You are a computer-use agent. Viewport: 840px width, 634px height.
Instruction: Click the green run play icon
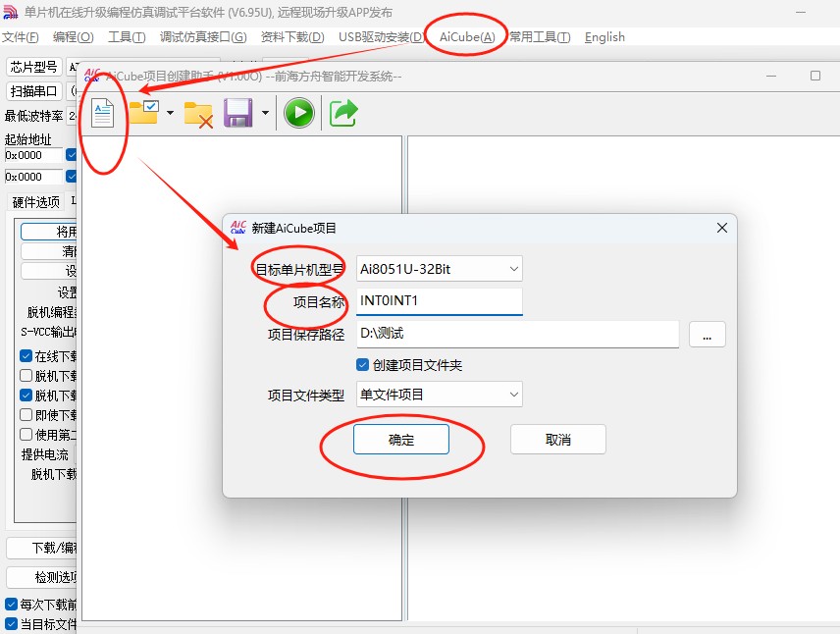click(x=299, y=113)
